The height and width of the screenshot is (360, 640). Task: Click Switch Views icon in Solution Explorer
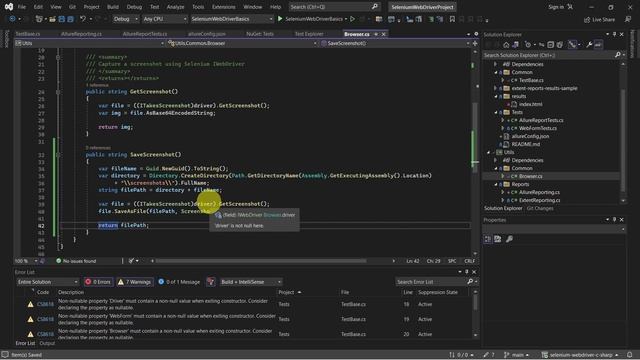(x=516, y=45)
